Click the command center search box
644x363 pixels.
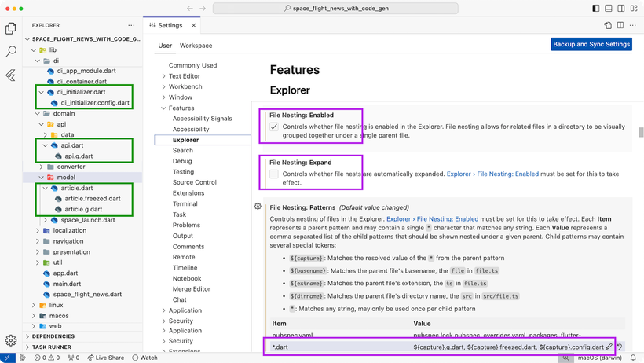pyautogui.click(x=335, y=8)
